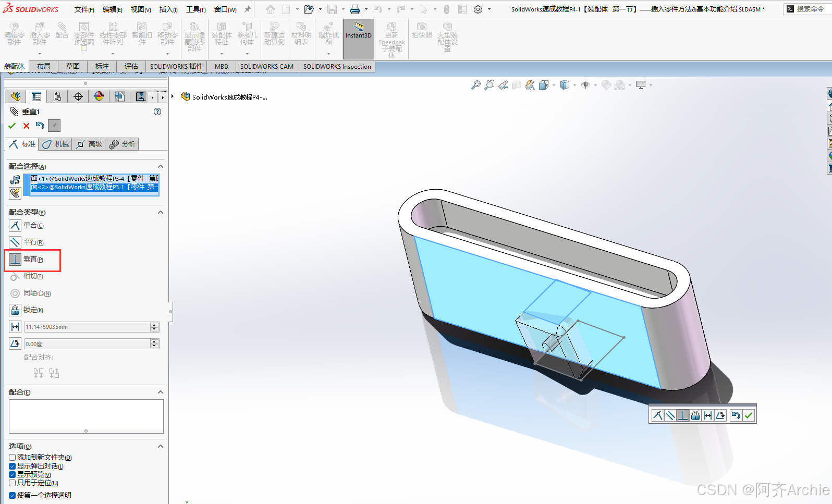832x504 pixels.
Task: Click undo arrow in popup mate toolbar
Action: pos(736,415)
